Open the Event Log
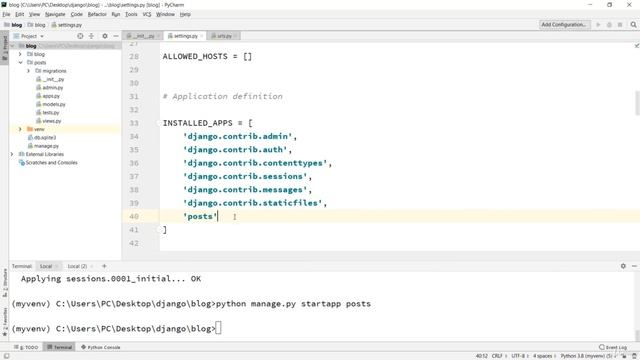The width and height of the screenshot is (640, 360). pos(613,347)
